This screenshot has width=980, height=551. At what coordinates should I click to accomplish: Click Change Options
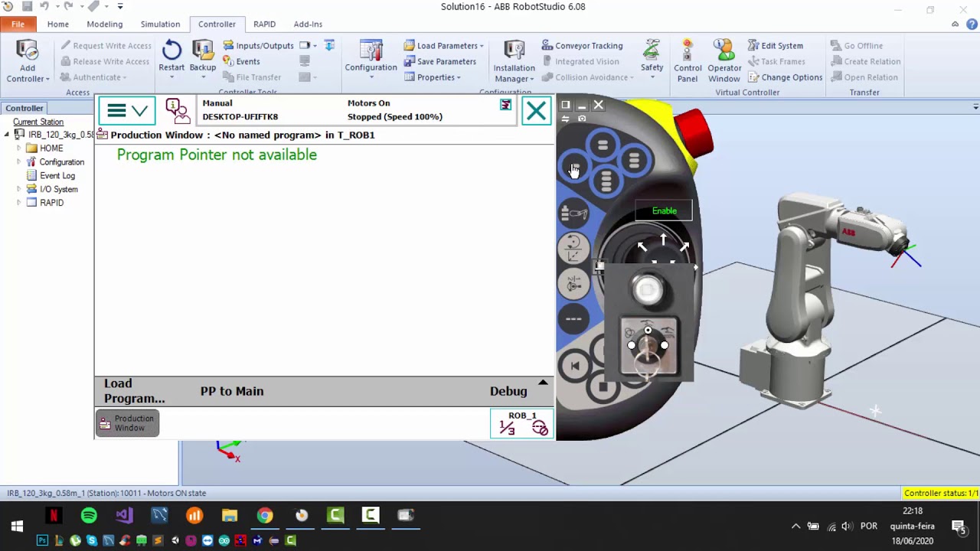click(785, 77)
